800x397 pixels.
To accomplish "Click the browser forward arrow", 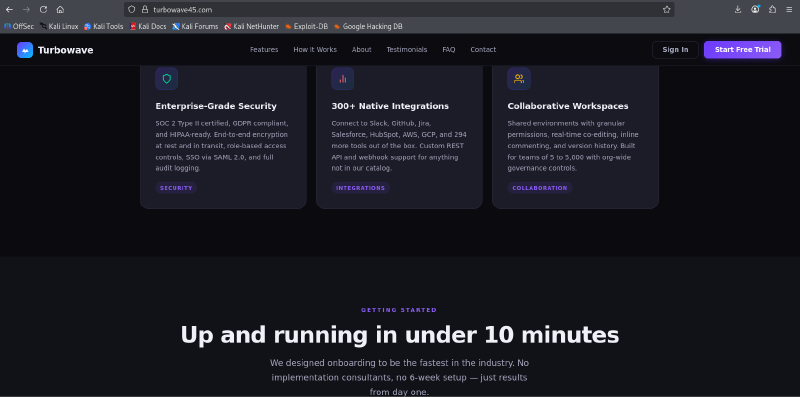I will [x=27, y=9].
